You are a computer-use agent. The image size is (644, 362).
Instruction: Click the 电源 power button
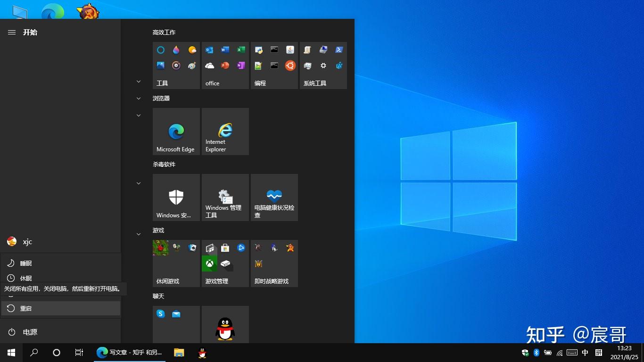coord(60,332)
